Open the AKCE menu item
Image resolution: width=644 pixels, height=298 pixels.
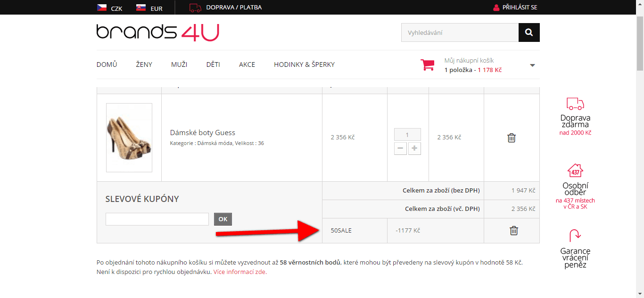[247, 64]
